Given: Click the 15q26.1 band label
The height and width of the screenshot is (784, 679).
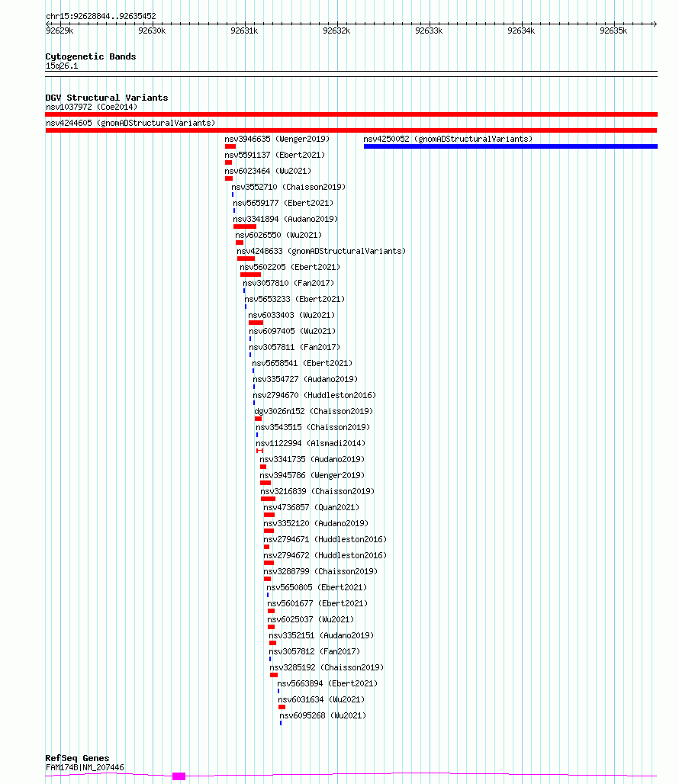Looking at the screenshot, I should [x=62, y=66].
